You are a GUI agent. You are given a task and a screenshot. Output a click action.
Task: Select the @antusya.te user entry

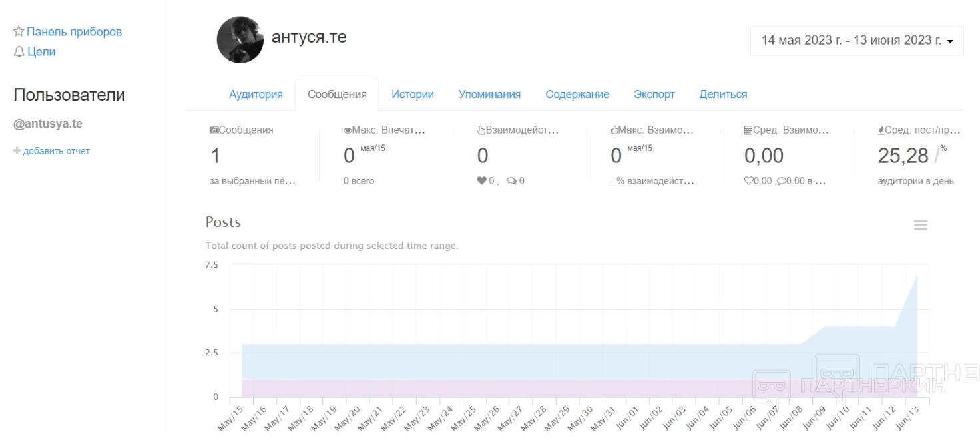48,124
